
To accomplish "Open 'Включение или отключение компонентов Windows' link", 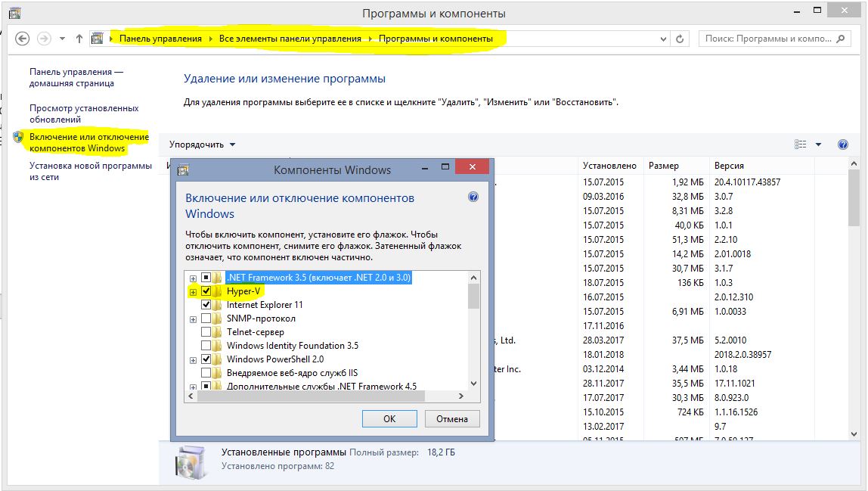I will pyautogui.click(x=89, y=142).
